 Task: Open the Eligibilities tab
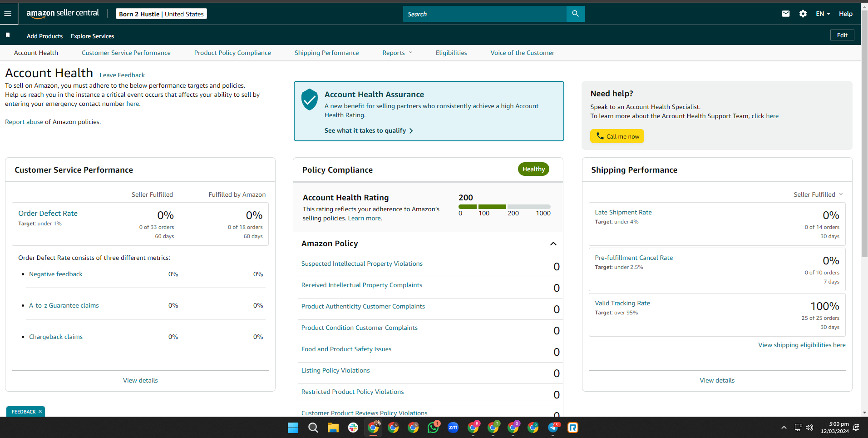pyautogui.click(x=451, y=53)
